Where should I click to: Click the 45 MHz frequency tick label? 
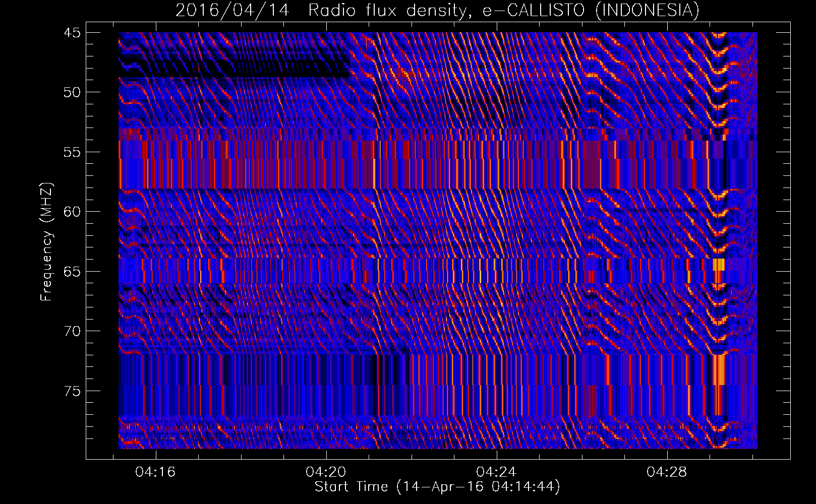[x=72, y=33]
